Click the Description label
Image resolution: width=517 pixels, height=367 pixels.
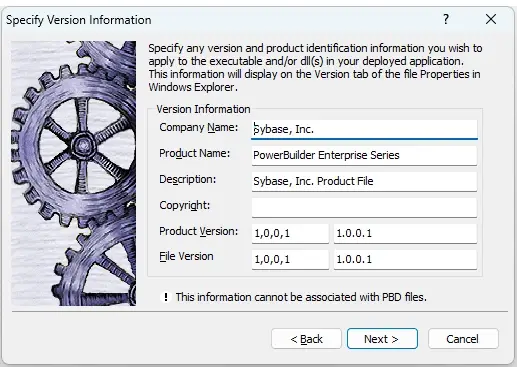[x=188, y=179]
